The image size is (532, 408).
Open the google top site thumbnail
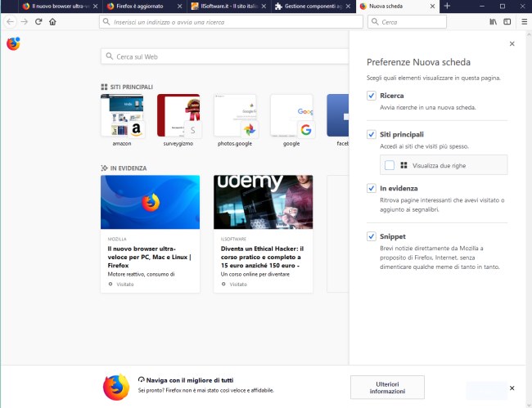coord(291,115)
